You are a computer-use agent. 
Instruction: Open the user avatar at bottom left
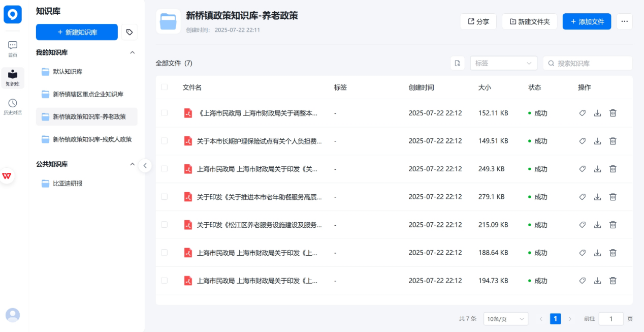click(x=13, y=315)
